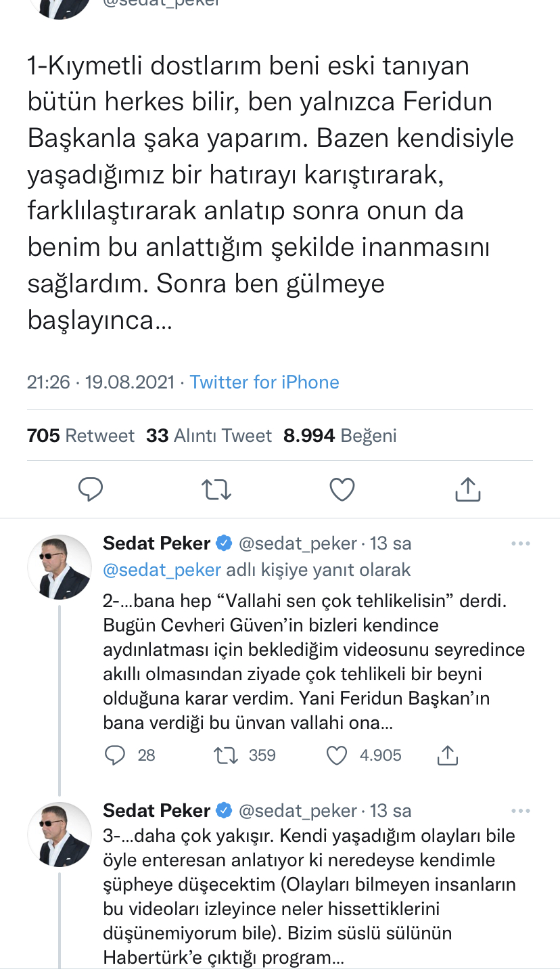Image resolution: width=560 pixels, height=980 pixels.
Task: Open Sedat Peker avatar on second tweet
Action: click(60, 567)
